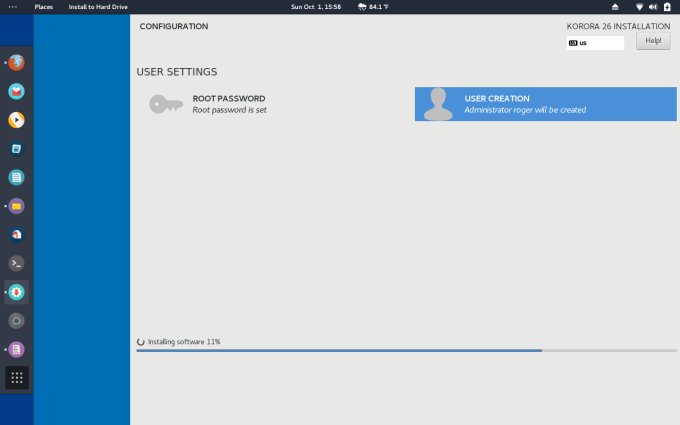Click 'Administrator roger will be created' text
The height and width of the screenshot is (425, 680).
point(525,110)
